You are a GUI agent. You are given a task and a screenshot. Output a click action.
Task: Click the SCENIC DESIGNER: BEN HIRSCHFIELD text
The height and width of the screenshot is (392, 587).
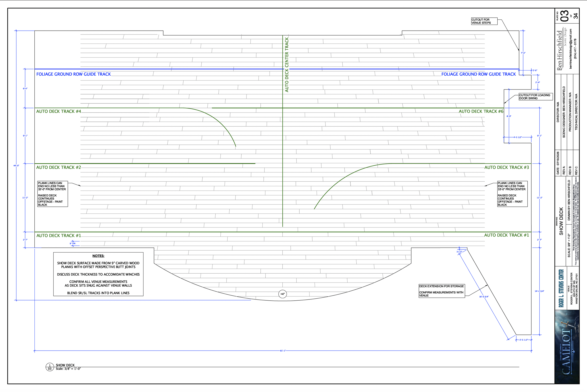point(564,112)
